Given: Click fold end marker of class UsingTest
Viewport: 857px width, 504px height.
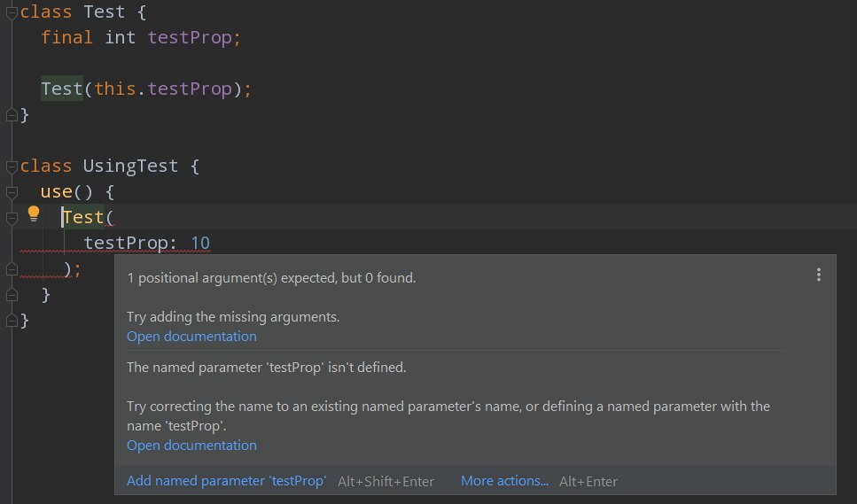Looking at the screenshot, I should pos(12,321).
